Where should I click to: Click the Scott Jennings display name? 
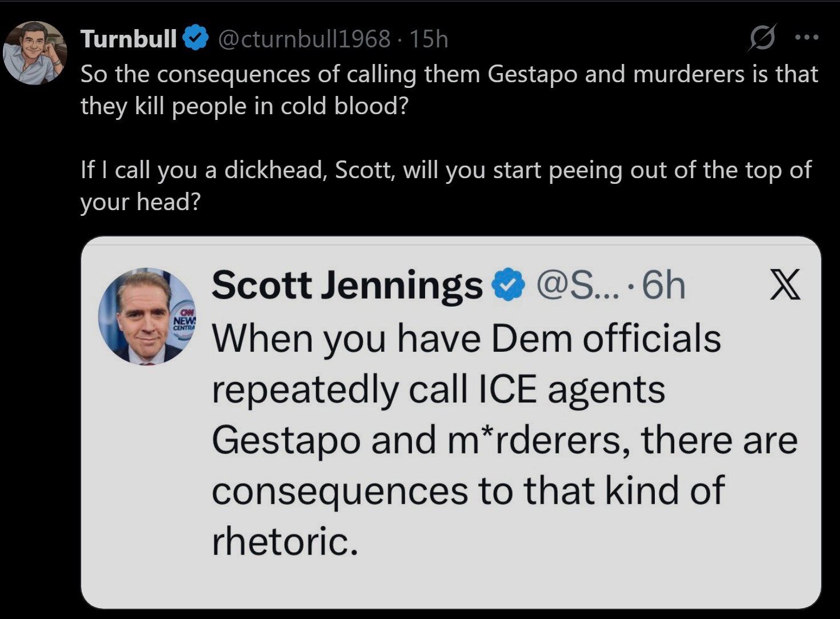347,285
